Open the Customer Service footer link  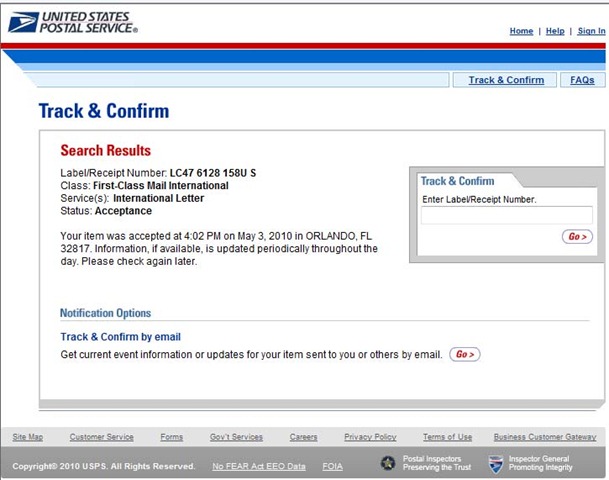click(x=102, y=437)
